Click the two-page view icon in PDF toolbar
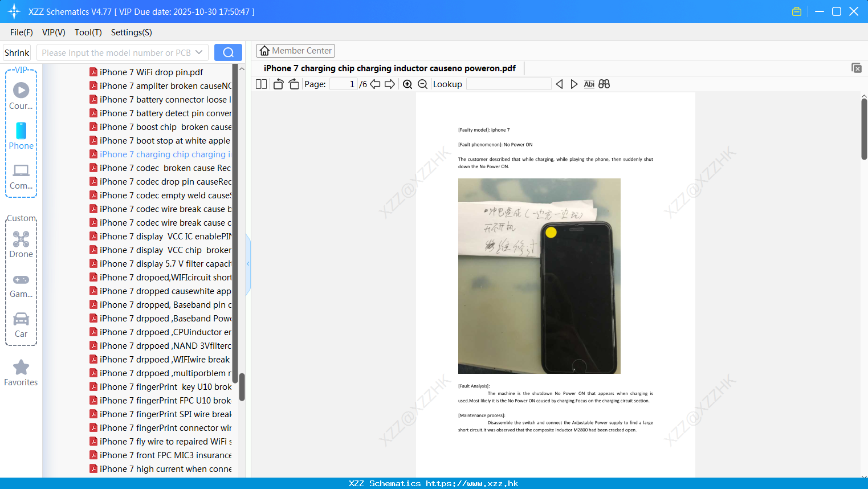The image size is (868, 489). [x=261, y=84]
